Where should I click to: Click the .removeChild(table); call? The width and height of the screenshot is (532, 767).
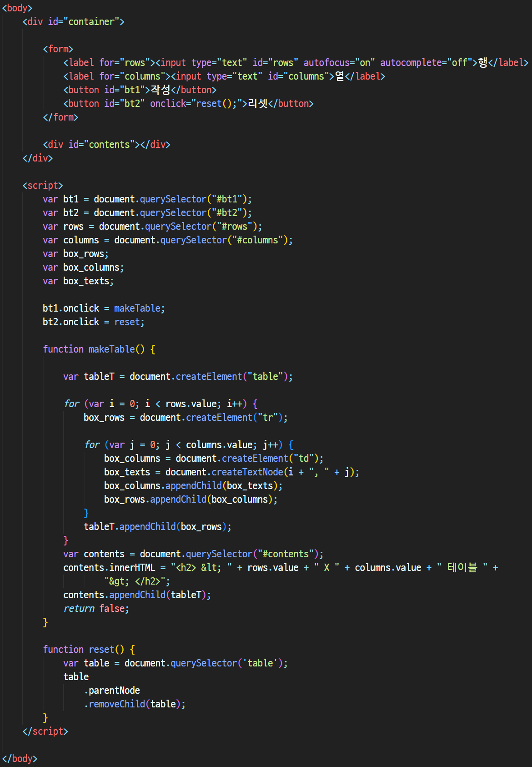(135, 704)
